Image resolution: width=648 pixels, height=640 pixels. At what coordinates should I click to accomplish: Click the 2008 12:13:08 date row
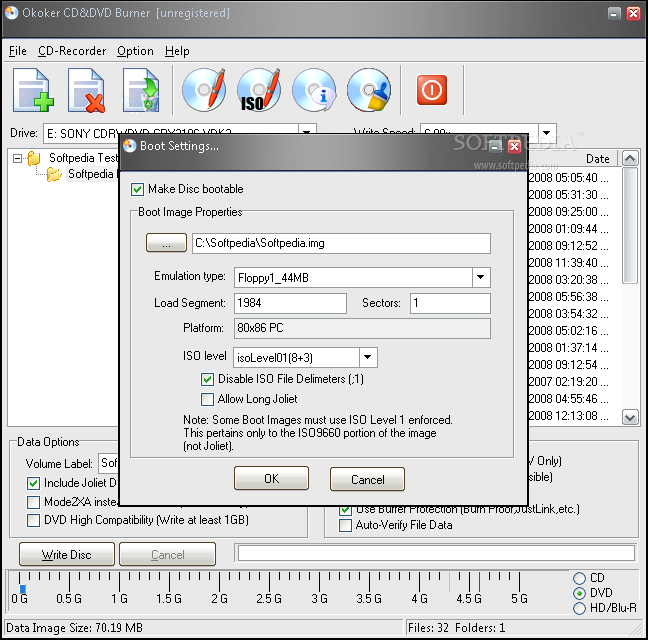pyautogui.click(x=569, y=416)
